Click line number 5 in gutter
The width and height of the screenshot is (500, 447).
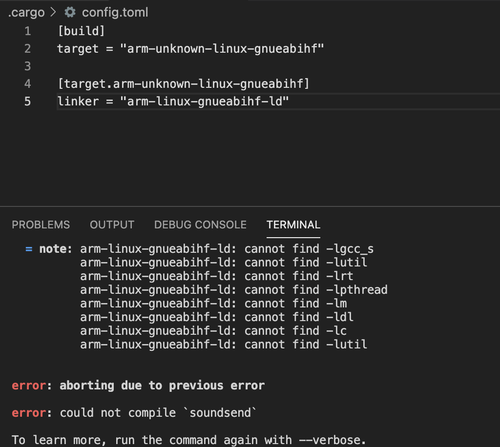click(x=28, y=101)
